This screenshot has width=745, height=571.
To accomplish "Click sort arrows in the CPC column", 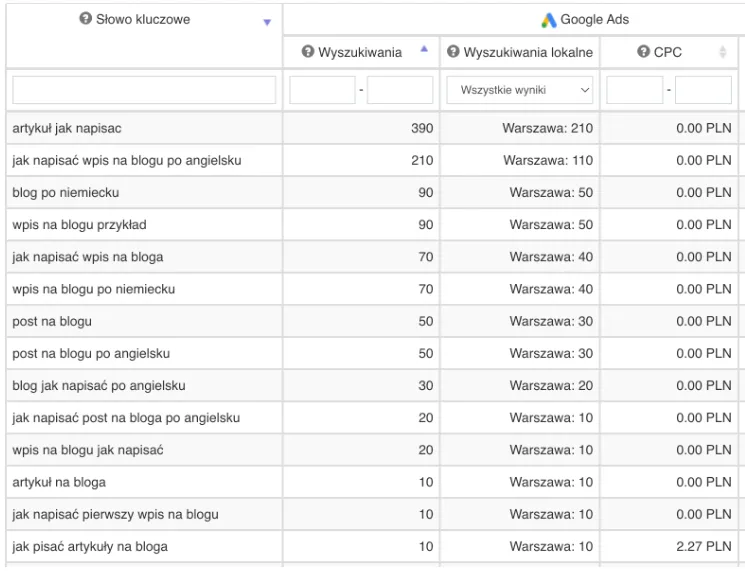I will tap(723, 52).
